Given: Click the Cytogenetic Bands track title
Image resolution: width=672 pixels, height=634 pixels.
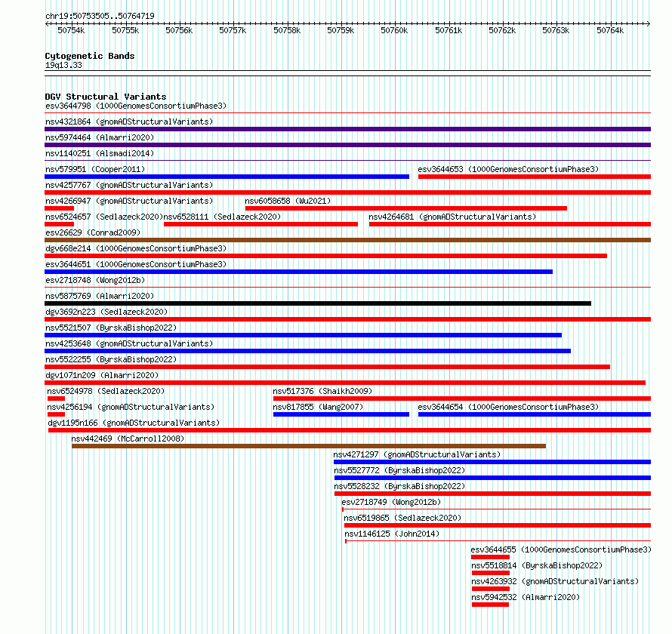Looking at the screenshot, I should pyautogui.click(x=90, y=56).
